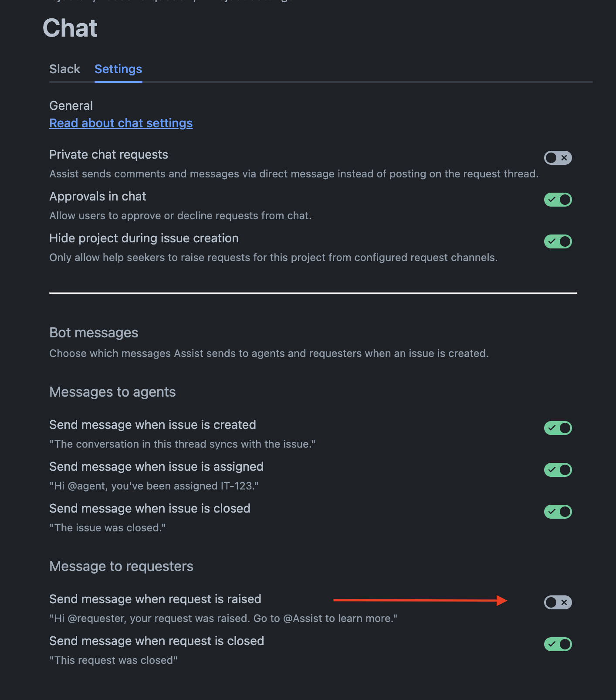Turn off 'Send message when request is closed'
The image size is (616, 700).
point(558,644)
